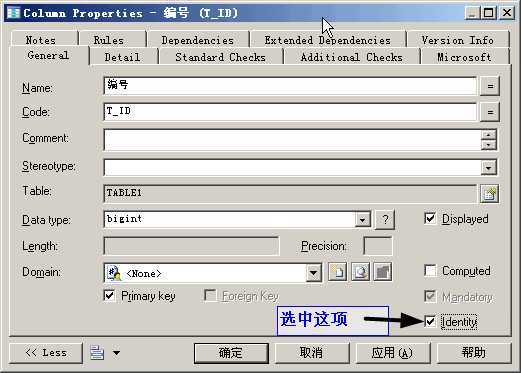This screenshot has width=521, height=373.
Task: Confirm with the 确定 button
Action: [231, 353]
